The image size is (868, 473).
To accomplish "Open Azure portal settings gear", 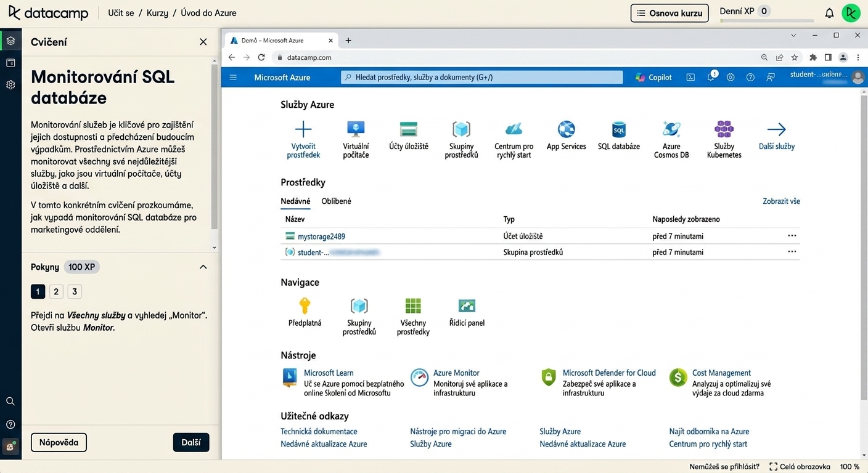I will coord(731,78).
